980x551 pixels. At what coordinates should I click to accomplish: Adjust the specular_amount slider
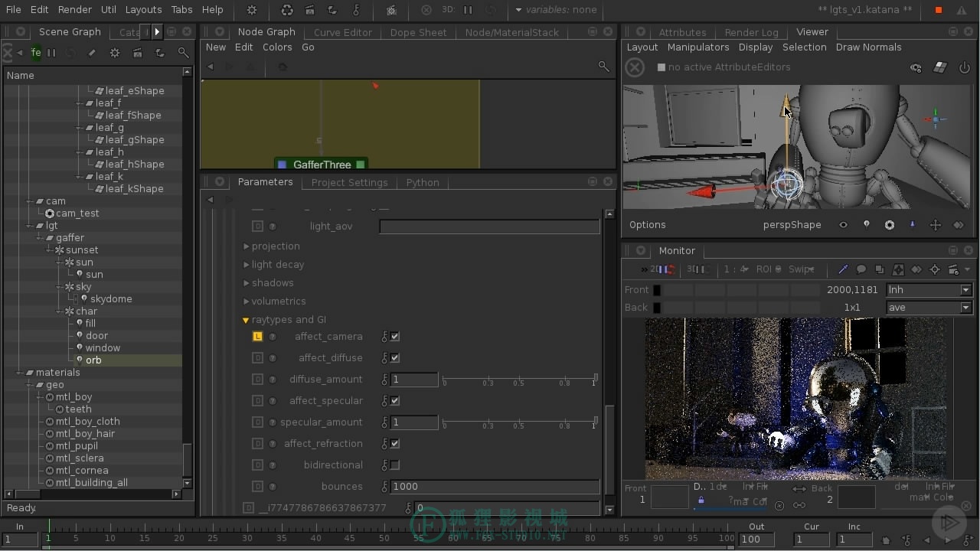(519, 422)
